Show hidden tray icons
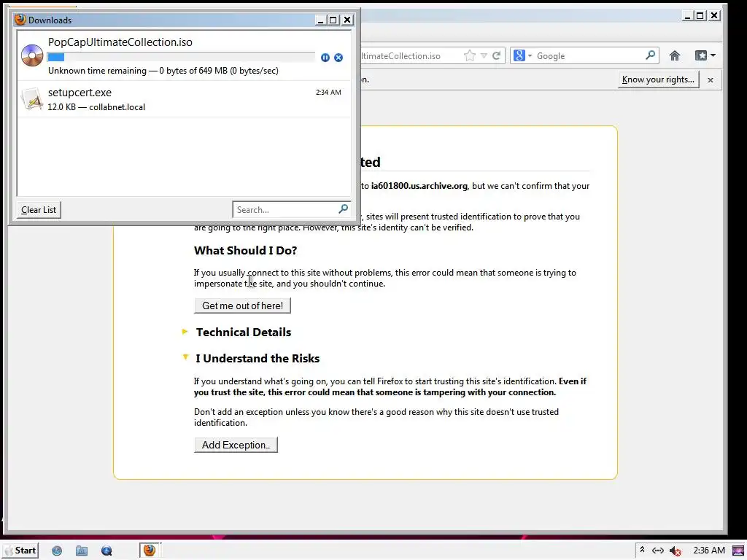The image size is (747, 560). (x=642, y=550)
